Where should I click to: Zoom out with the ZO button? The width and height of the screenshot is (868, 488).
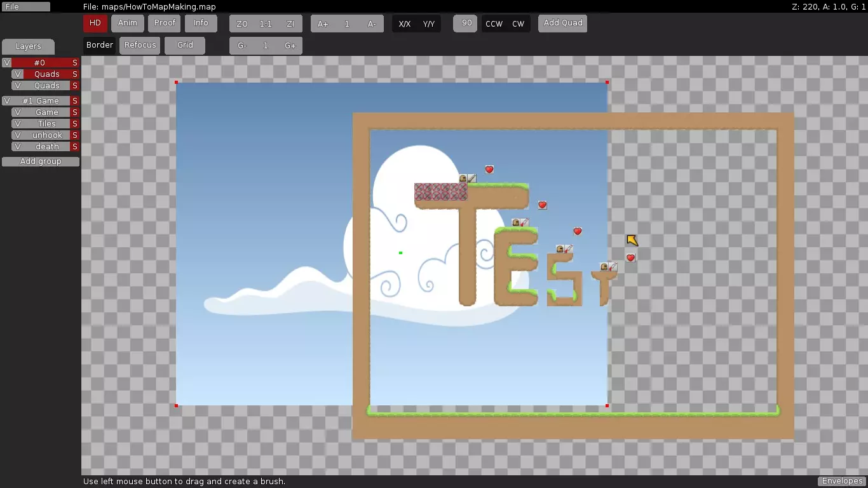click(241, 24)
